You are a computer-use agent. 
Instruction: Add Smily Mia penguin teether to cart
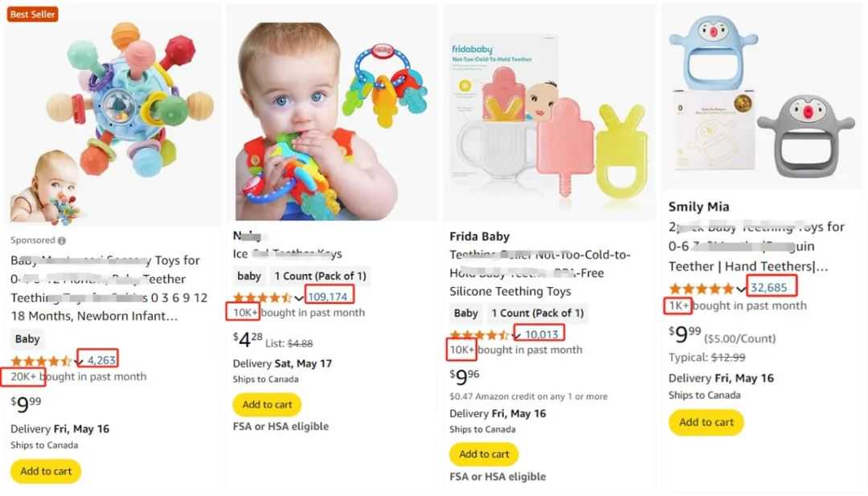pos(706,422)
